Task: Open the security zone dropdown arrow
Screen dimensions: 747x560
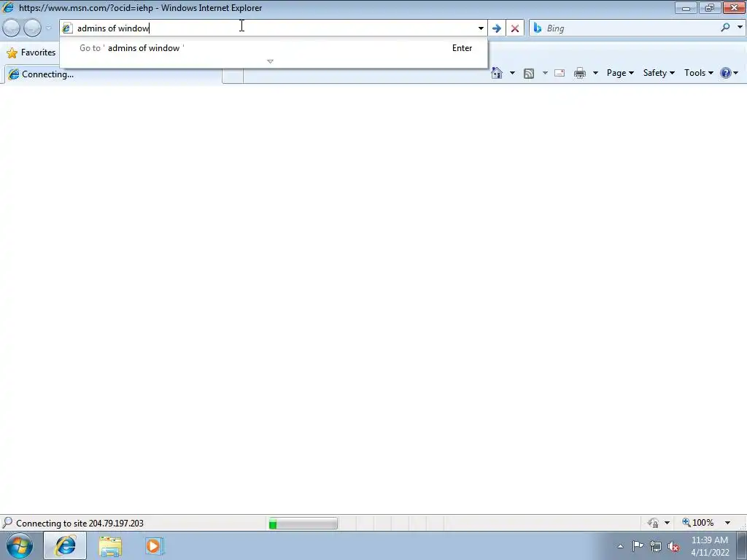Action: pyautogui.click(x=667, y=523)
